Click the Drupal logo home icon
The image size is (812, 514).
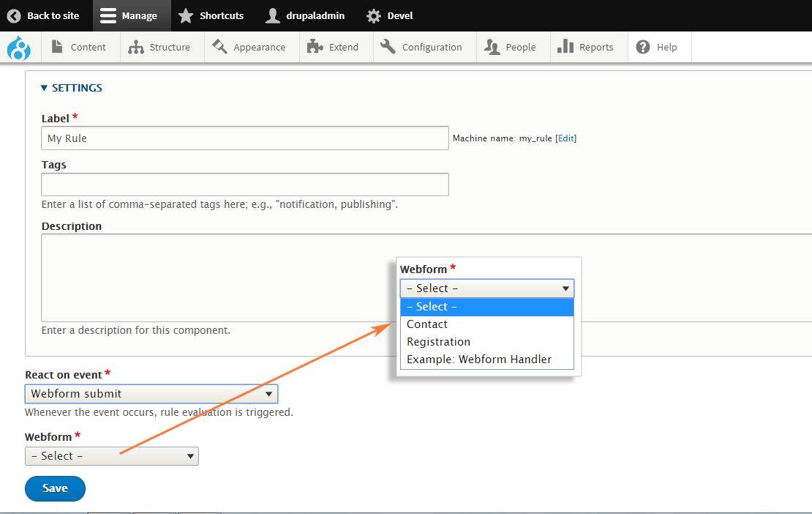click(19, 48)
